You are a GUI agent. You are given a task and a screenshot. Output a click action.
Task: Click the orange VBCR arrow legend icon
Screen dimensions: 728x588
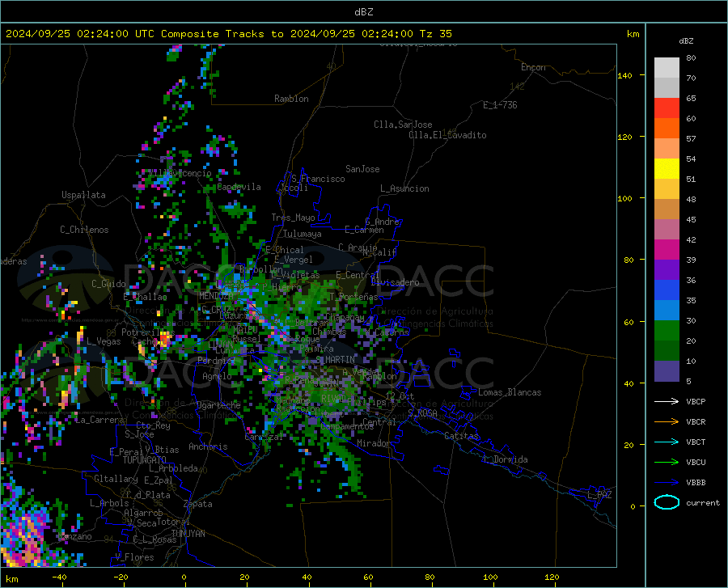coord(667,422)
